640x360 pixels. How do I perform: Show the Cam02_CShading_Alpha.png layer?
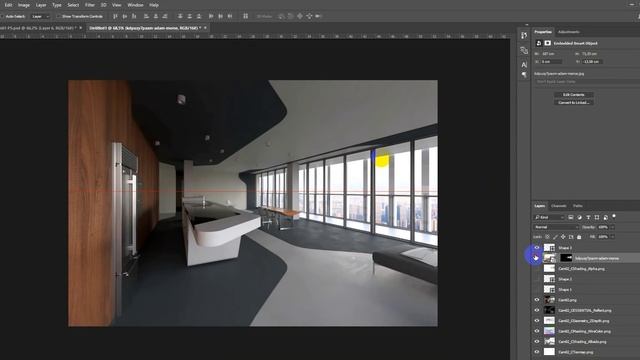pyautogui.click(x=537, y=269)
